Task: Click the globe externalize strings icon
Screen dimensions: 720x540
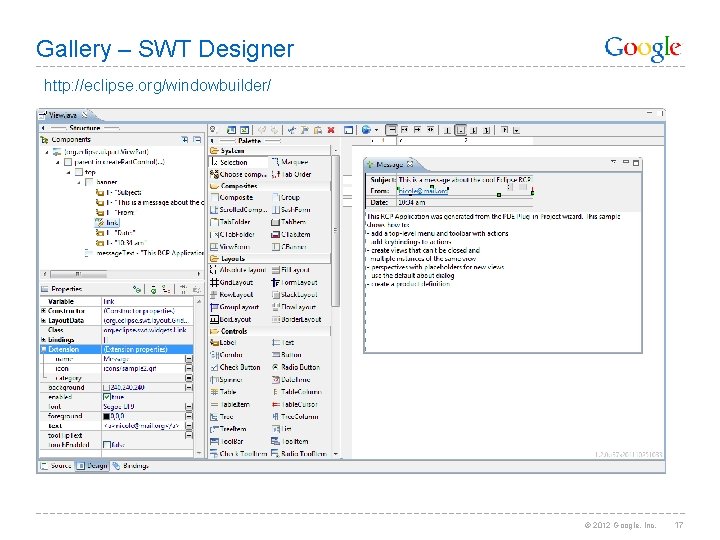Action: (x=366, y=130)
